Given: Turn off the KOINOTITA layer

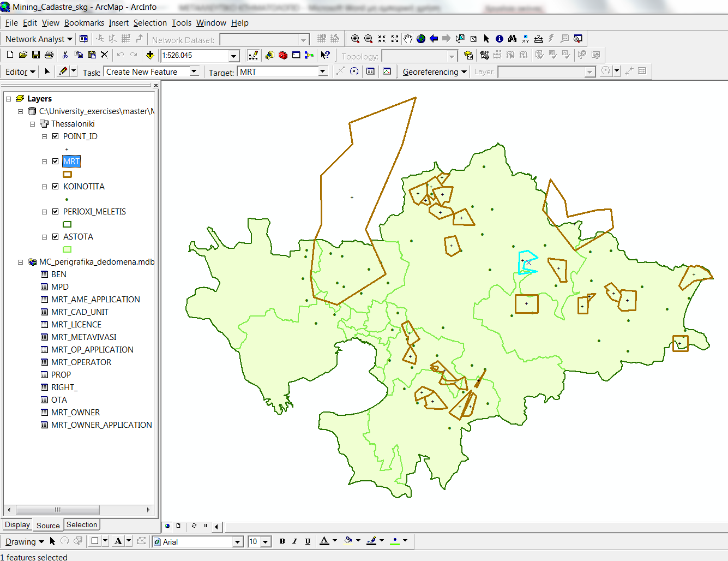Looking at the screenshot, I should (56, 187).
